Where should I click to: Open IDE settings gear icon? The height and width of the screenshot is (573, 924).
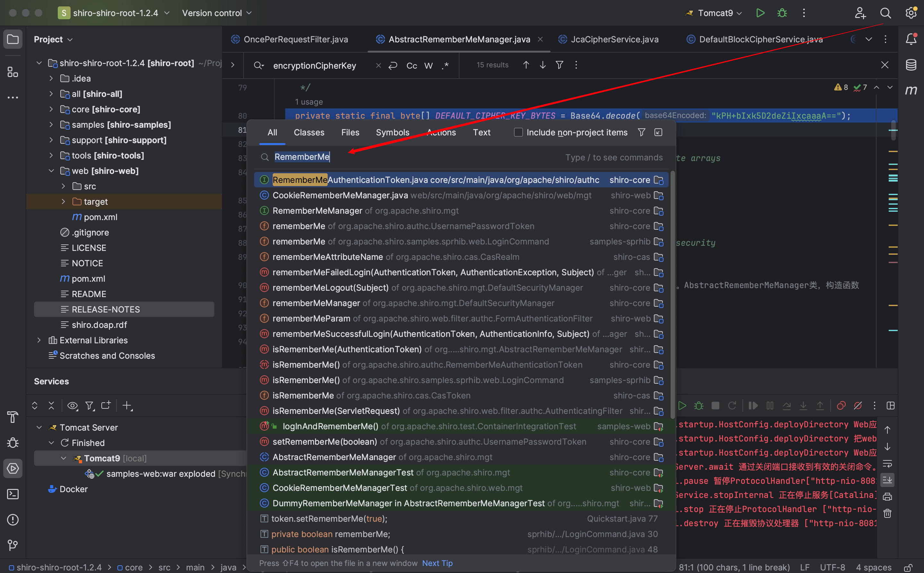(911, 13)
